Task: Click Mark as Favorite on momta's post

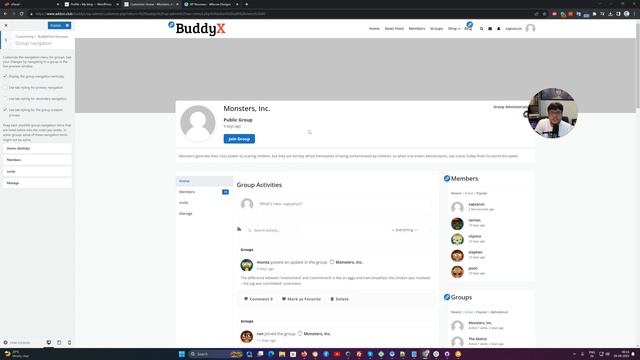Action: [301, 299]
